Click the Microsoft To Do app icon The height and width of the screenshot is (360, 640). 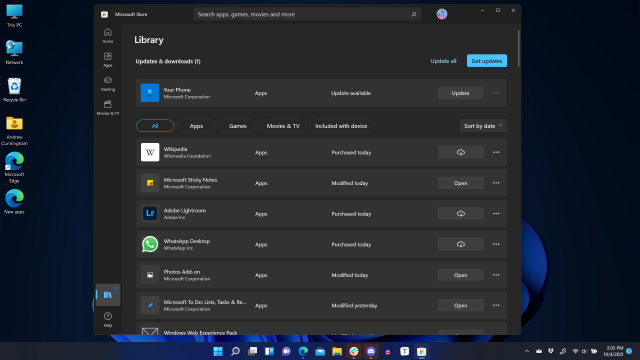tap(150, 305)
